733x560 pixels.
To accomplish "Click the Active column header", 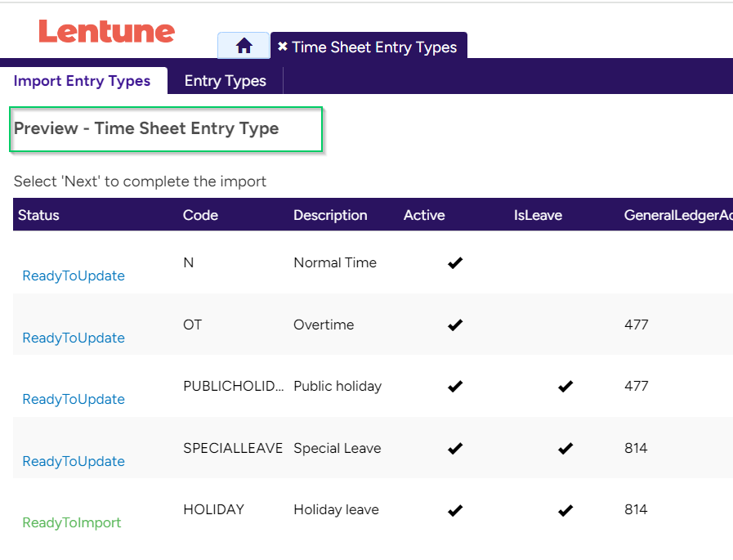I will [x=424, y=215].
